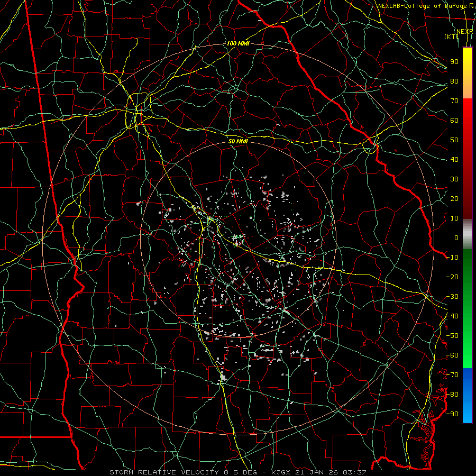The image size is (476, 476).
Task: Click the 50 NMI range ring label
Action: pos(237,141)
